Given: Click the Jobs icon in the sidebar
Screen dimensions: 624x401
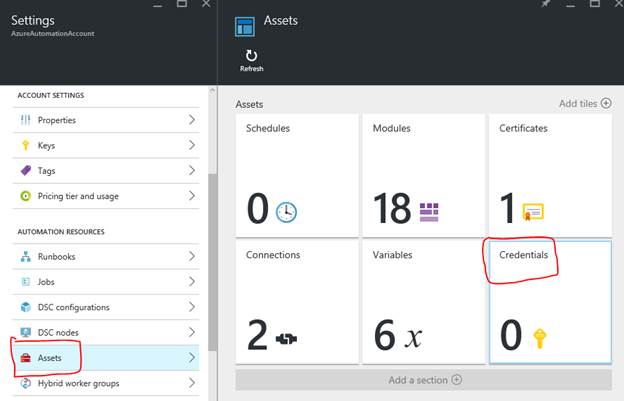Looking at the screenshot, I should click(x=26, y=282).
